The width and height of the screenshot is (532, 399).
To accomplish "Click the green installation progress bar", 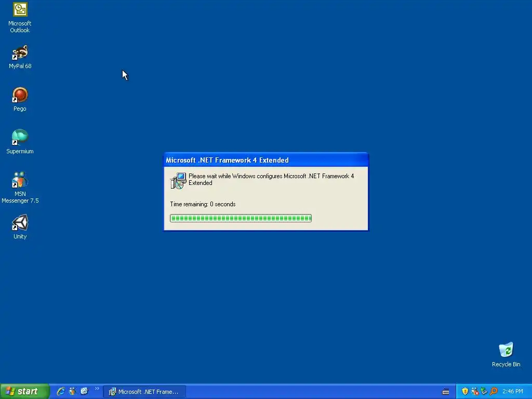I will (x=241, y=218).
